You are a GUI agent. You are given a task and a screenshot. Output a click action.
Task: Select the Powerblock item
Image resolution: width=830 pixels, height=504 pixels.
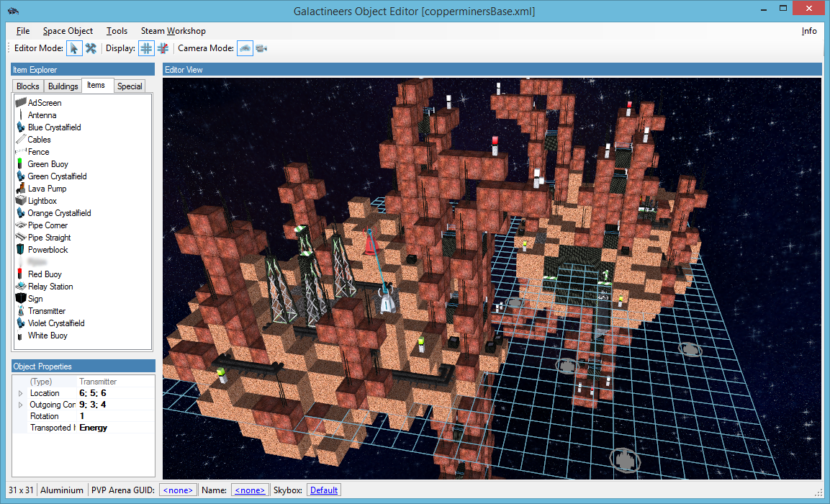point(48,250)
